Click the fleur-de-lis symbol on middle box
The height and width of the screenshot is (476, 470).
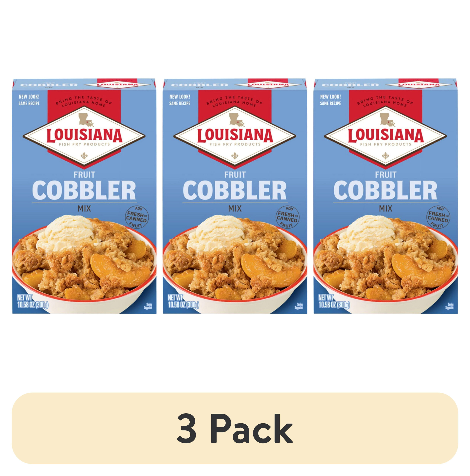[235, 156]
